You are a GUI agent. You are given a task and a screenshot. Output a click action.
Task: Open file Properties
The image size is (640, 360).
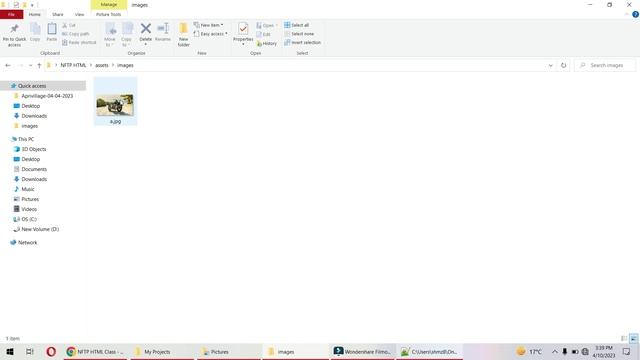click(x=243, y=33)
